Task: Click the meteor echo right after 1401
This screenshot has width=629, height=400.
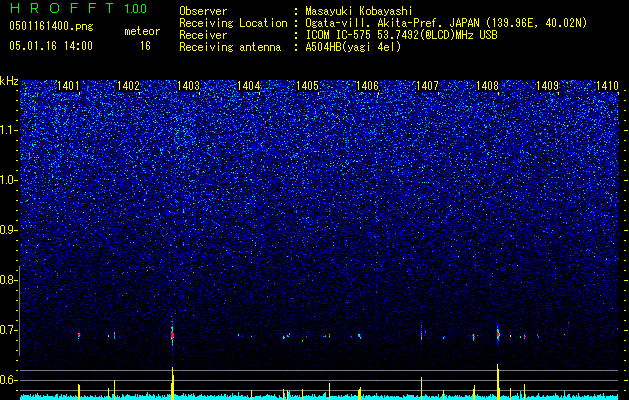Action: click(x=79, y=335)
